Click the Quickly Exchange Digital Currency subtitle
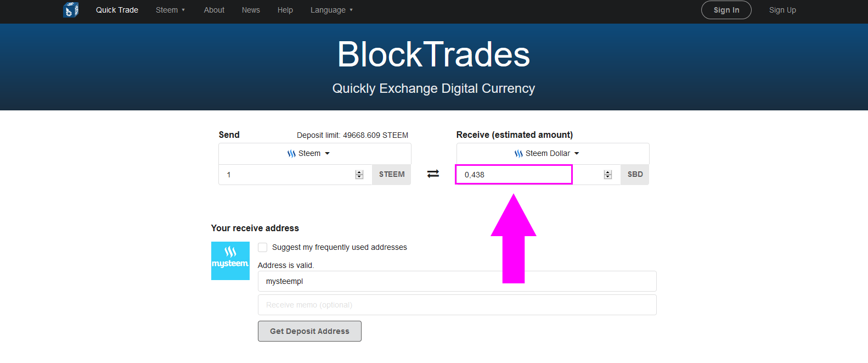Screen dimensions: 868x363 (x=433, y=88)
